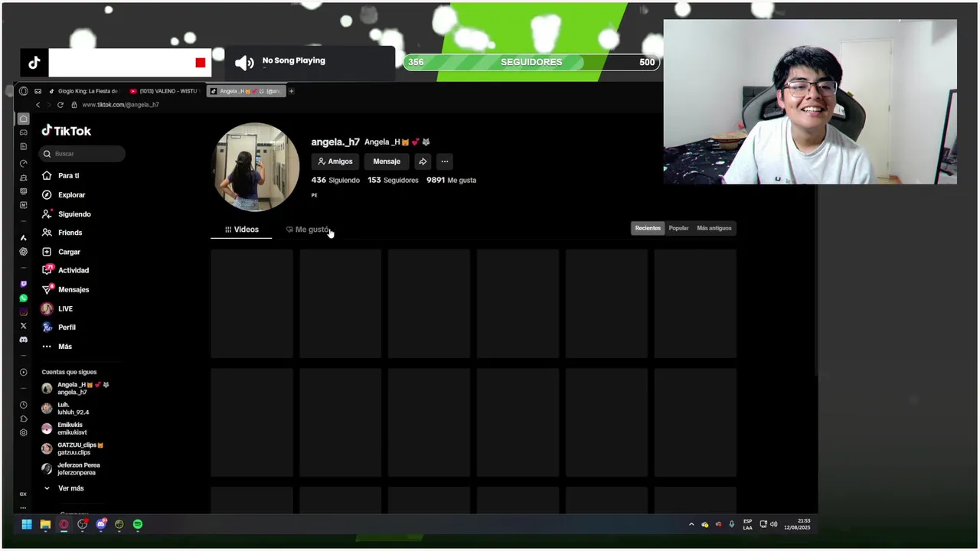The image size is (980, 551).
Task: Switch to the Me gusta tab
Action: point(308,230)
